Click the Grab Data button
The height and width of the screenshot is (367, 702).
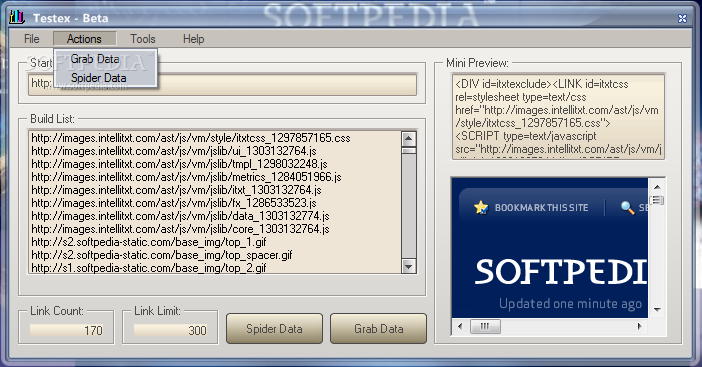pos(378,329)
